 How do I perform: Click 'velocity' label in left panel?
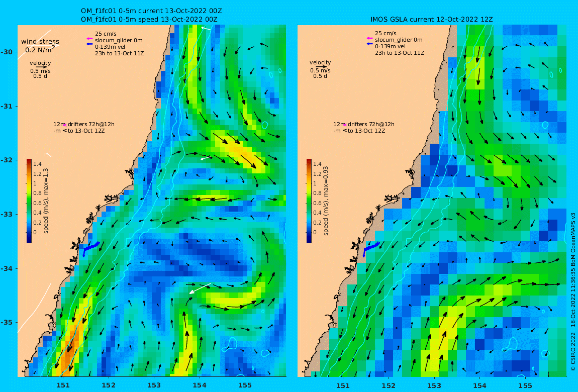point(40,63)
